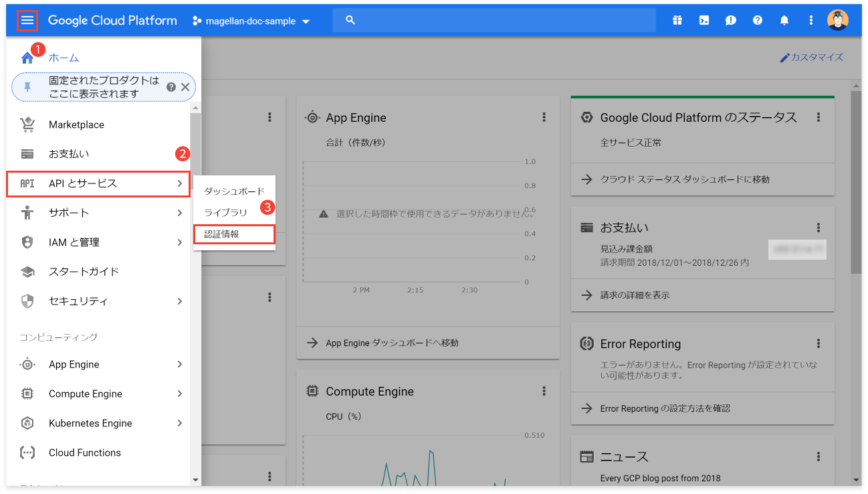The height and width of the screenshot is (494, 868).
Task: Click the gift icon in top bar
Action: [x=677, y=20]
